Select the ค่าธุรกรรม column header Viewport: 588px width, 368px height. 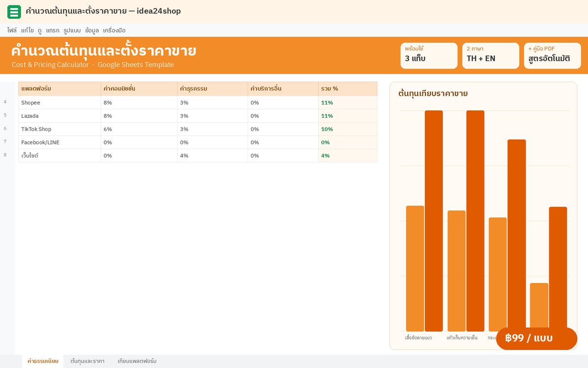(x=213, y=89)
